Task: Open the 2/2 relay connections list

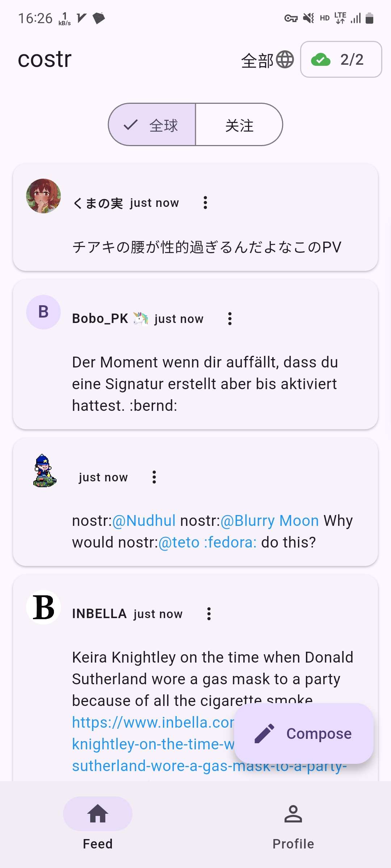Action: coord(341,59)
